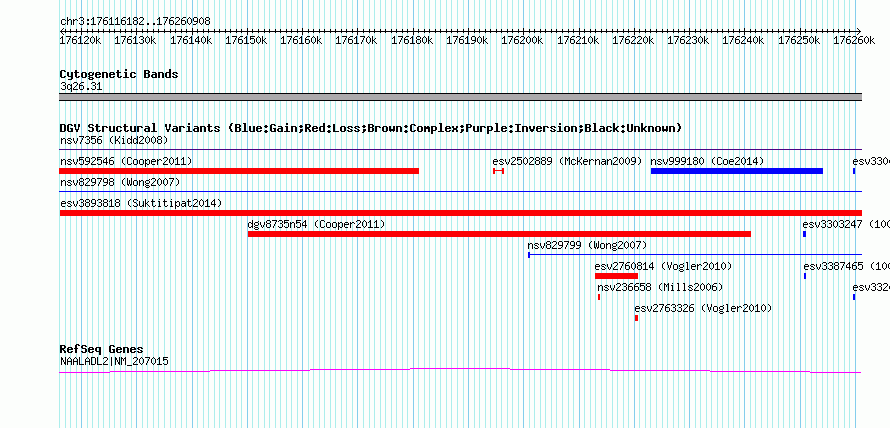Viewport: 890px width, 428px height.
Task: Click the nsv236658 (Mills2006) label
Action: click(660, 287)
